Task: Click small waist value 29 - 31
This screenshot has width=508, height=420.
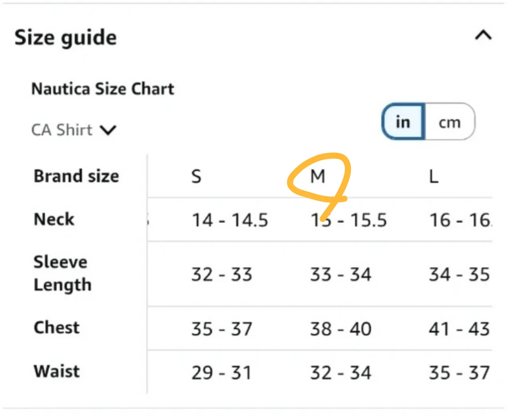Action: 222,373
